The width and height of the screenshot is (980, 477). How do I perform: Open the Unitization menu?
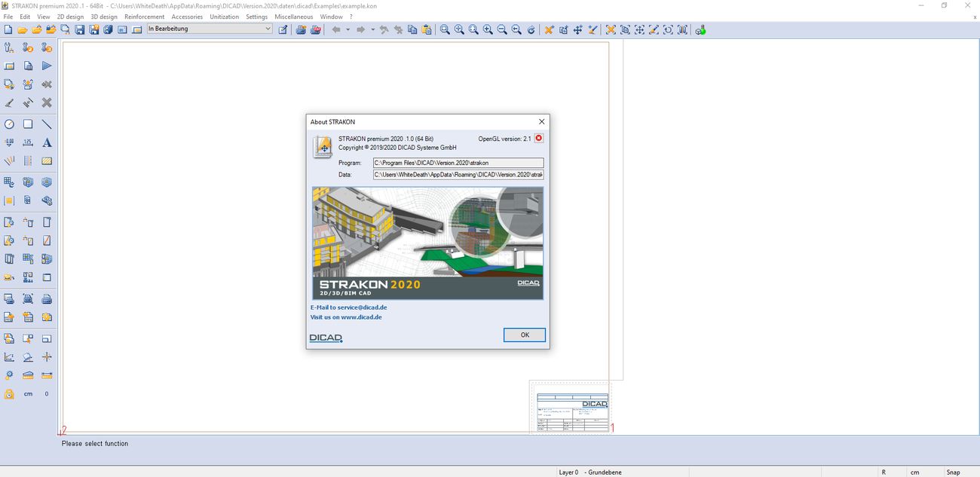pos(224,17)
